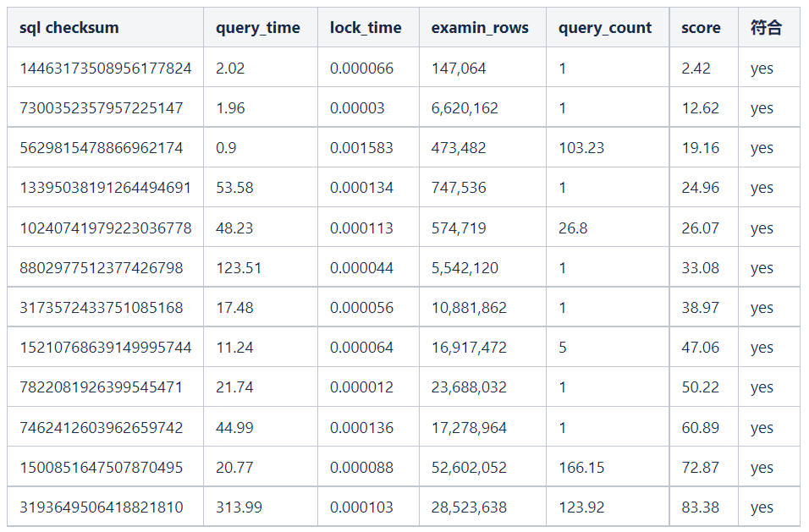Select checksum 7462412603962659742
Screen dimensions: 809x532
pos(102,428)
